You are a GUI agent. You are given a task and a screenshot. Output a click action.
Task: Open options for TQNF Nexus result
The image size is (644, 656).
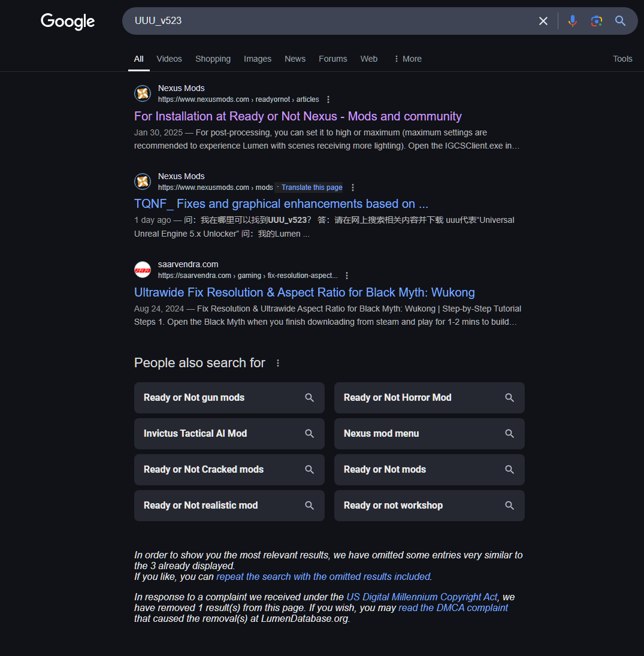point(353,188)
